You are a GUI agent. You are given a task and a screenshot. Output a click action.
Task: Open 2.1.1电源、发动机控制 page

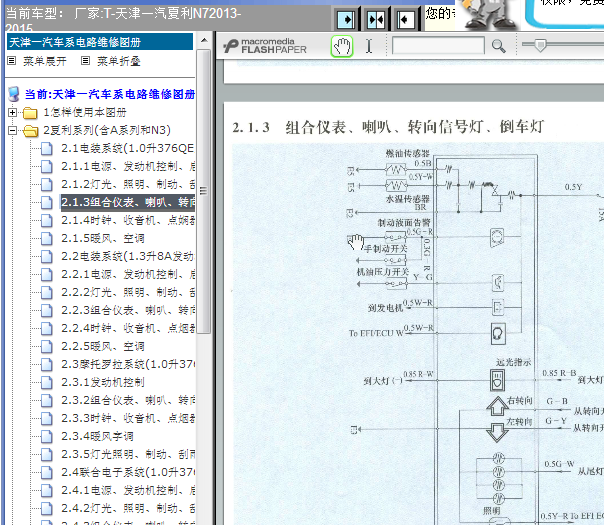128,166
